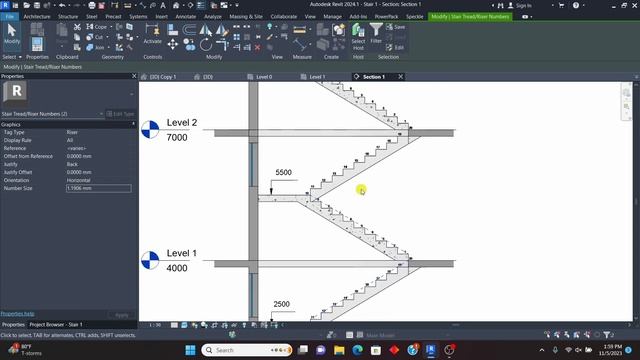Click the Measure Between icon
The width and height of the screenshot is (640, 360).
click(300, 29)
